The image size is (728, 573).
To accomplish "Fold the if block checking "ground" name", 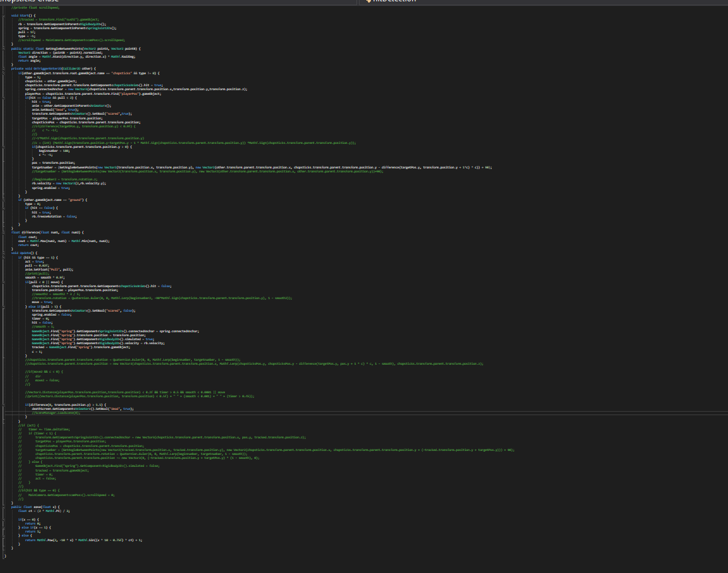I will point(4,200).
